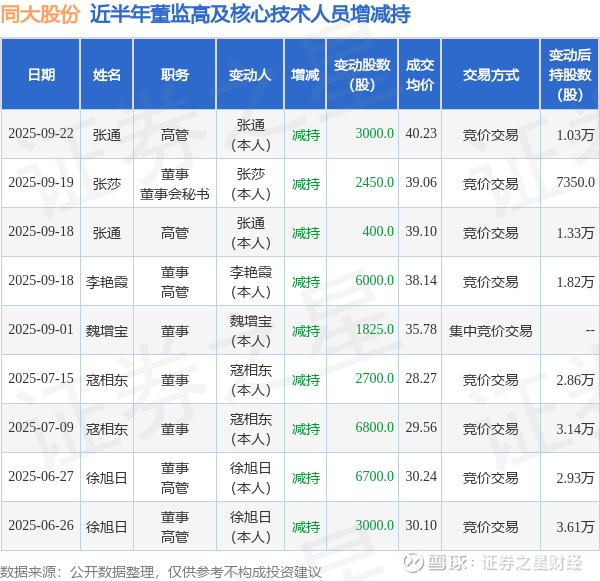Click the 增减 column header
Screen dimensions: 600x581
305,74
